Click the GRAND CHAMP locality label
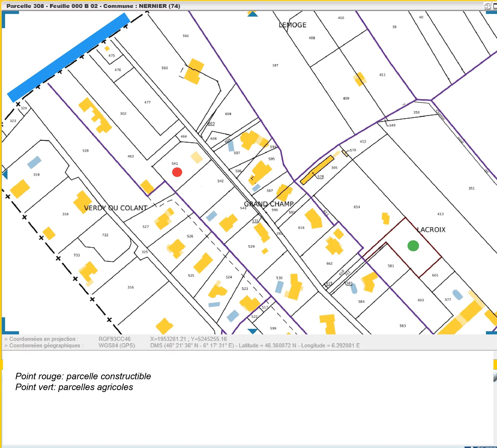This screenshot has height=448, width=497. tap(269, 204)
